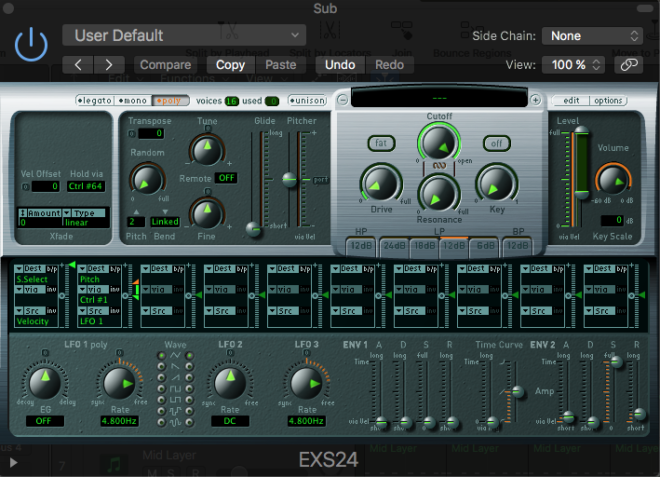
Task: Select LP 6dB filter type
Action: 484,246
